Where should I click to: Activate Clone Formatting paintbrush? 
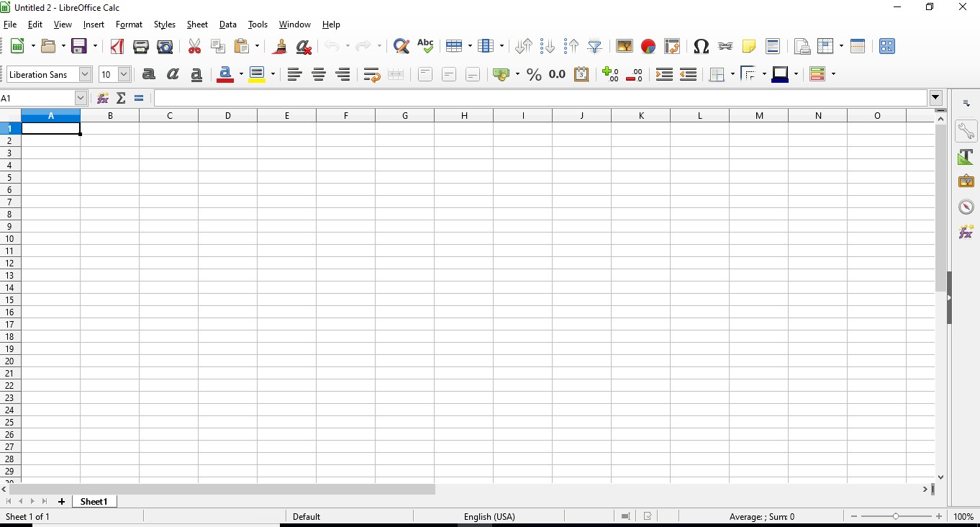coord(280,46)
